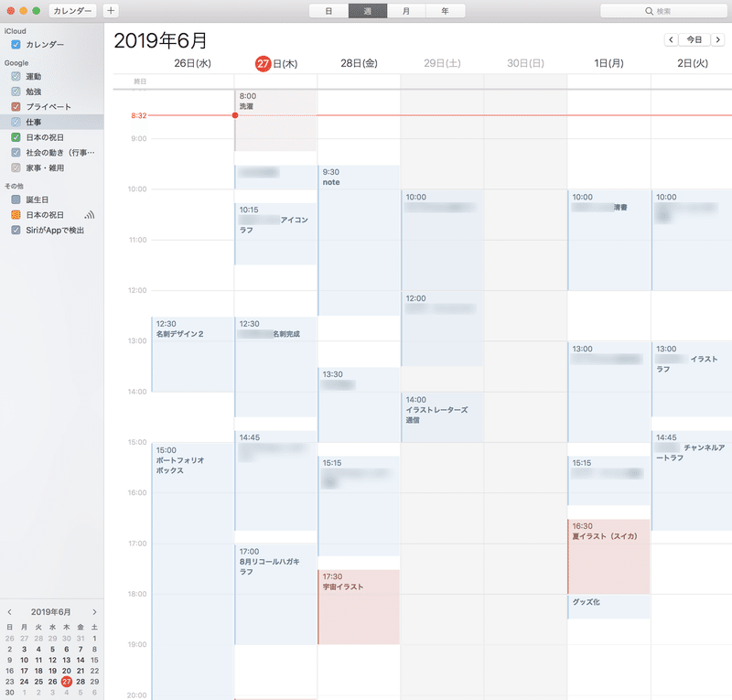Open 14:00 イラストレーターズ通信 event

(x=442, y=417)
